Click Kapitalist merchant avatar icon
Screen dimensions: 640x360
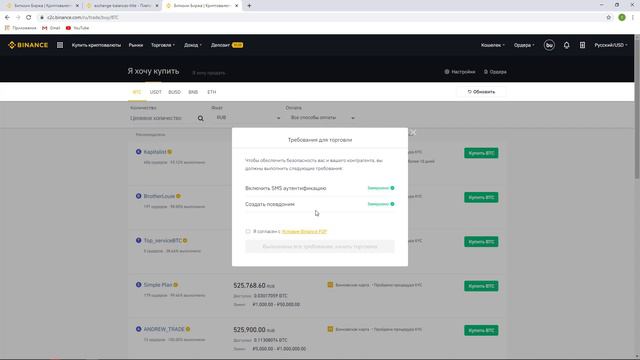tap(138, 152)
